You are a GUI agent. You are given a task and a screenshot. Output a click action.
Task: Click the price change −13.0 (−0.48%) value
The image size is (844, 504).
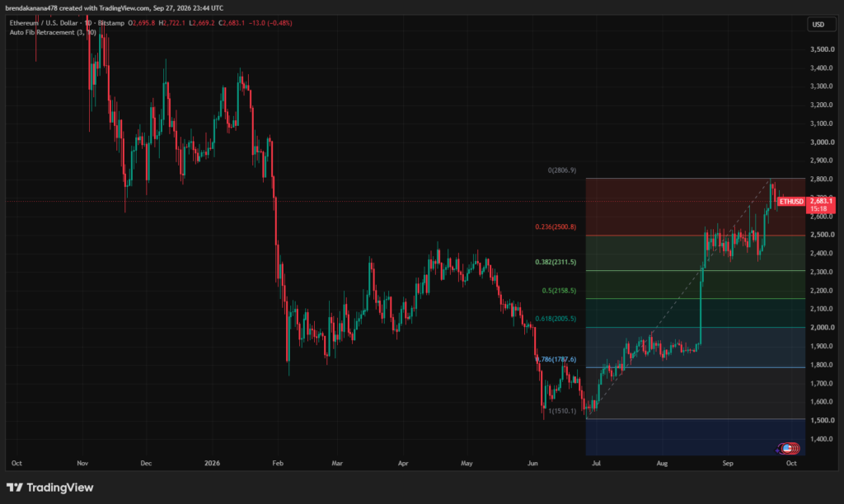(x=270, y=23)
